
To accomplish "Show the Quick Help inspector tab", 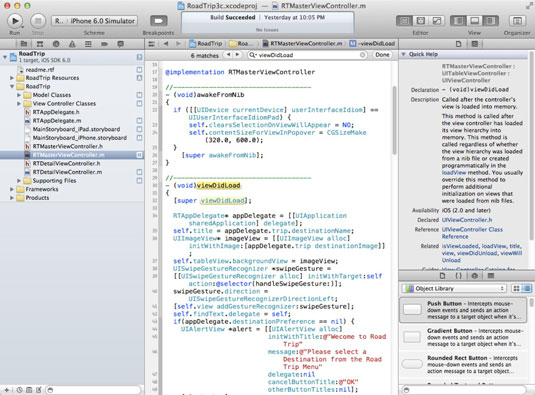I will tap(475, 44).
